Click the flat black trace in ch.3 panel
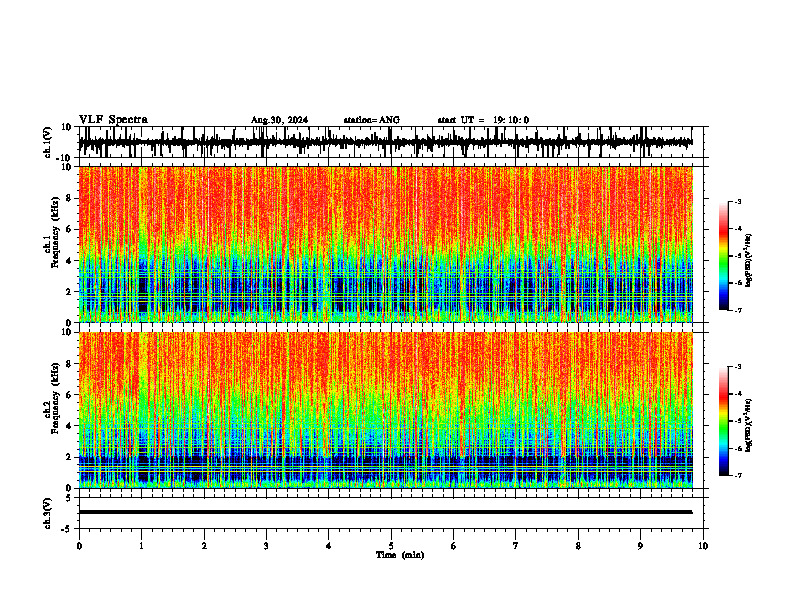 (385, 512)
